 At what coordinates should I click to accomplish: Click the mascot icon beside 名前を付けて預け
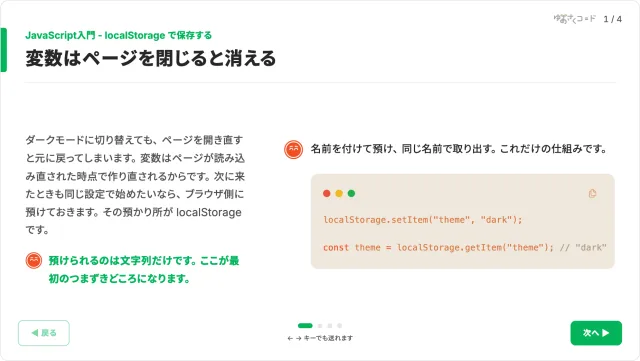click(x=293, y=149)
